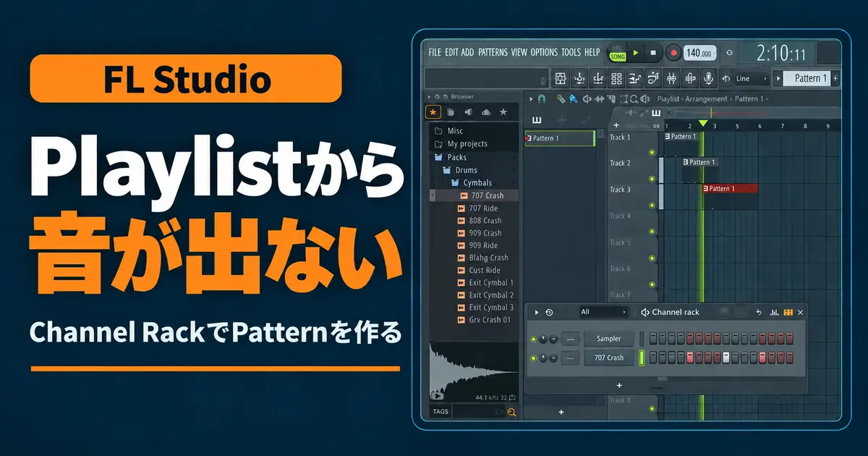Play the sample preview in waveform panel
The width and height of the screenshot is (868, 456).
(x=437, y=395)
